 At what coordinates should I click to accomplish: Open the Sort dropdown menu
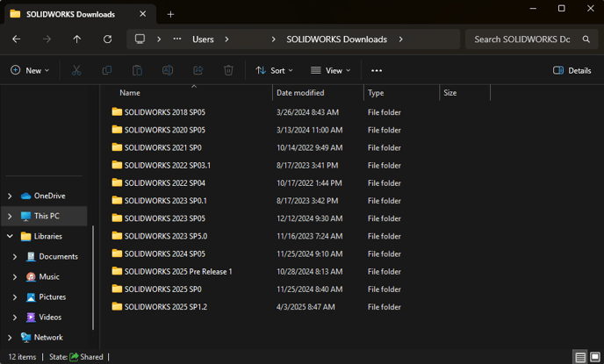pos(274,70)
